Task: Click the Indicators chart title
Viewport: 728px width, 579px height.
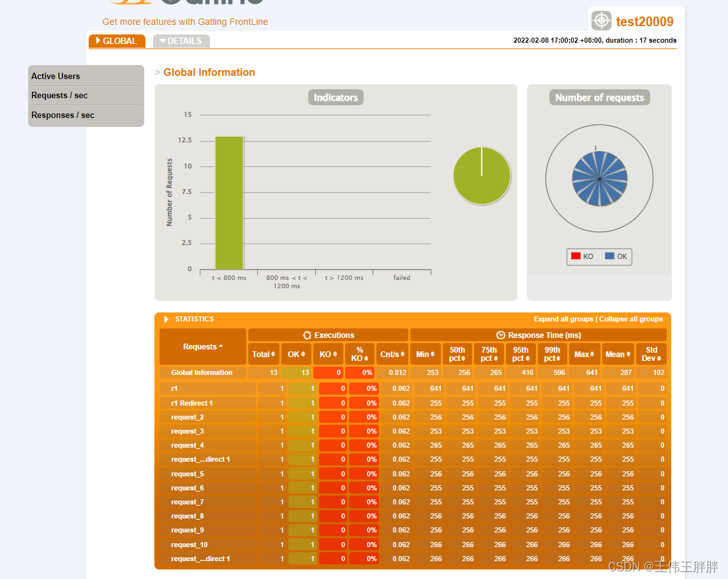Action: (x=336, y=98)
